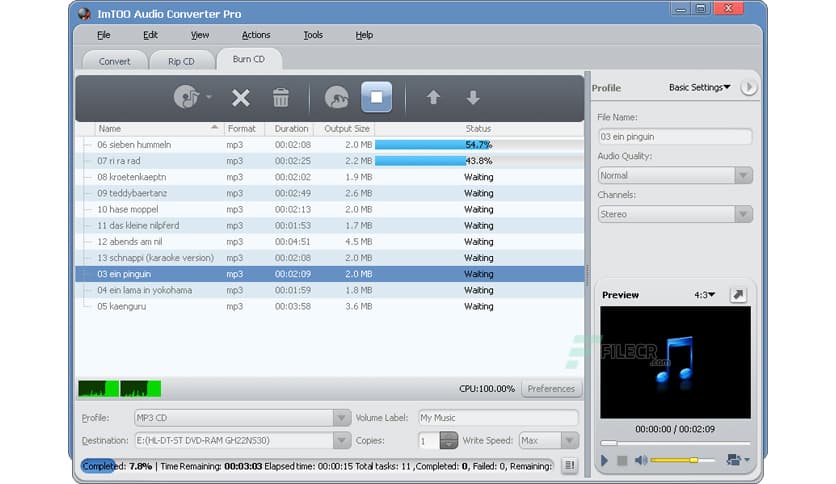The height and width of the screenshot is (484, 836).
Task: Select the '04 ein lama in yokohama' row
Action: (329, 290)
